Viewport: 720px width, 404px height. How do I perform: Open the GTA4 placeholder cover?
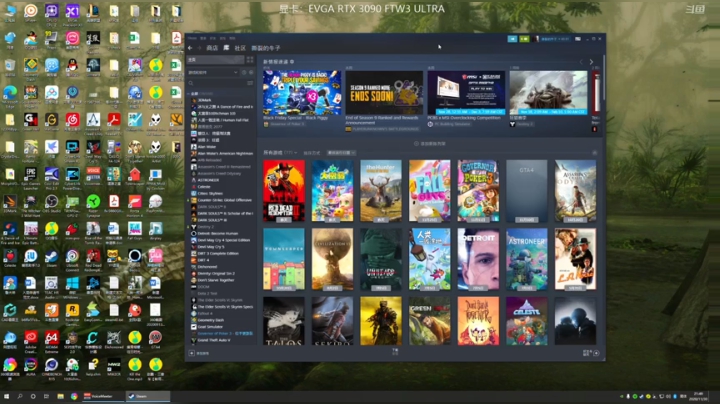tap(527, 191)
